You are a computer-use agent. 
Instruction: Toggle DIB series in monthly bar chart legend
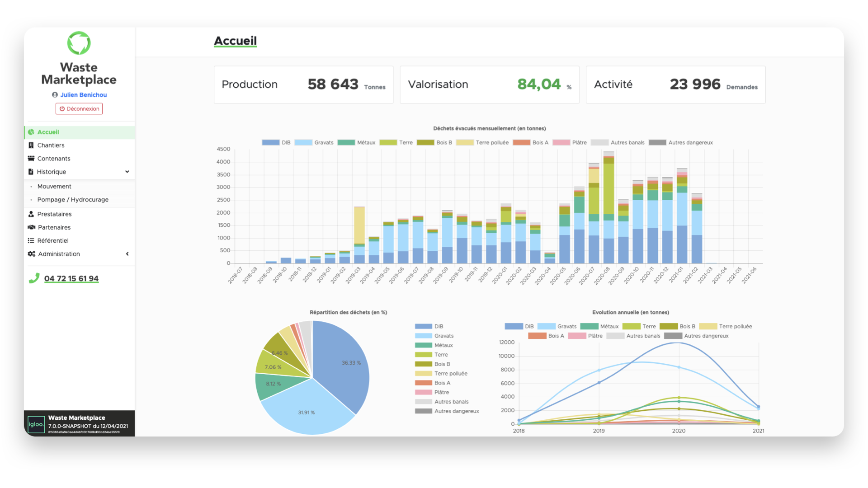click(x=276, y=143)
